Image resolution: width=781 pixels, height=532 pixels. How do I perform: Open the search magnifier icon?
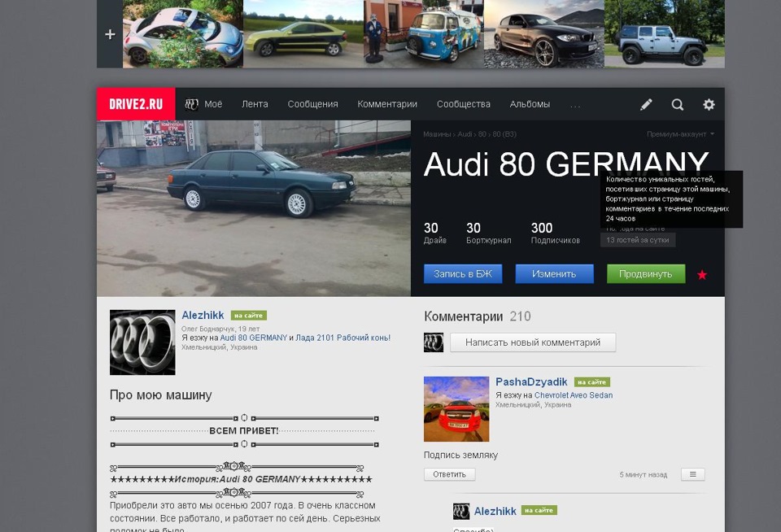tap(678, 104)
